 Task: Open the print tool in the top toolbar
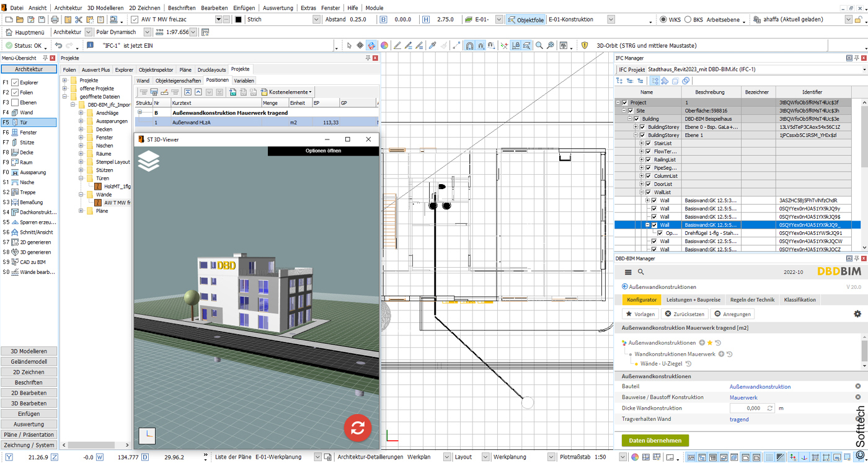click(x=55, y=19)
